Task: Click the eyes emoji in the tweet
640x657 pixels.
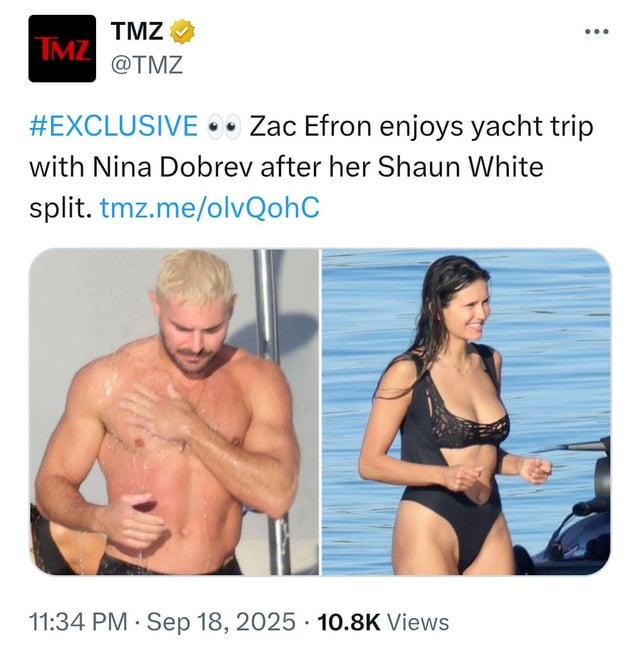Action: 225,126
